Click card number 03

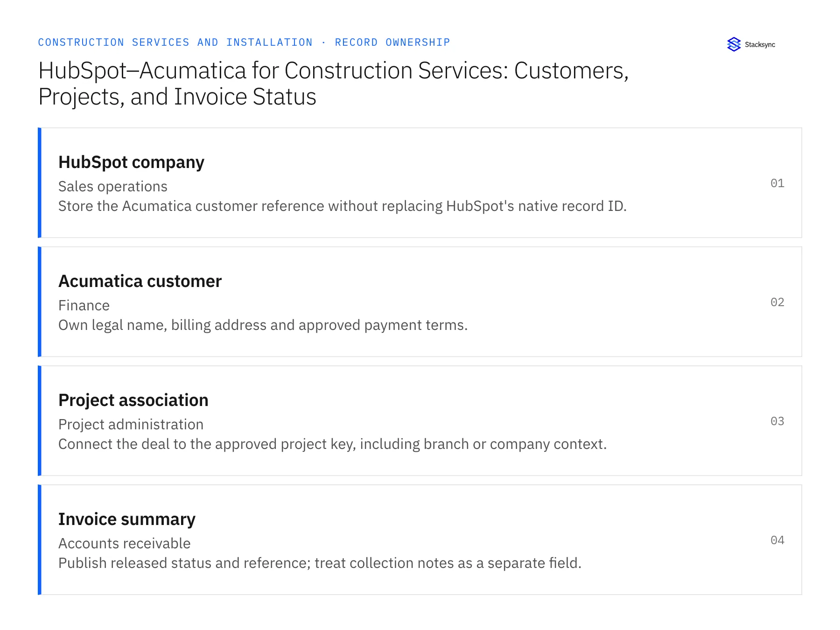777,421
